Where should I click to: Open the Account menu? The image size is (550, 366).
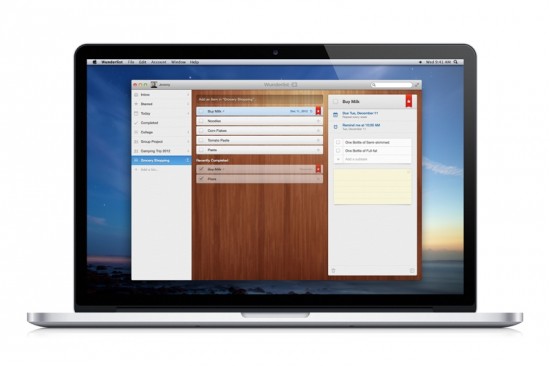click(x=159, y=62)
